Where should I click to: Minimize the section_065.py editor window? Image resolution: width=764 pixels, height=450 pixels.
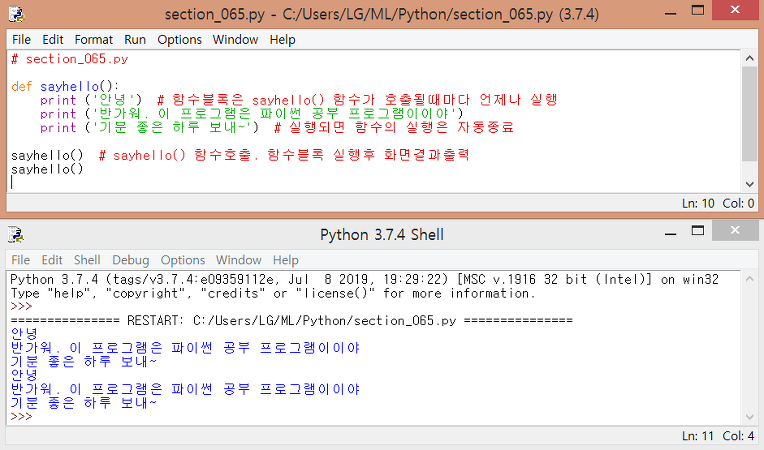670,13
